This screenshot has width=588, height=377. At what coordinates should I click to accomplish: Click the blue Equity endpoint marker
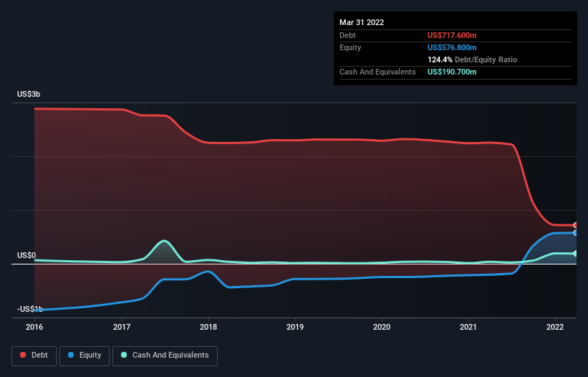(576, 233)
